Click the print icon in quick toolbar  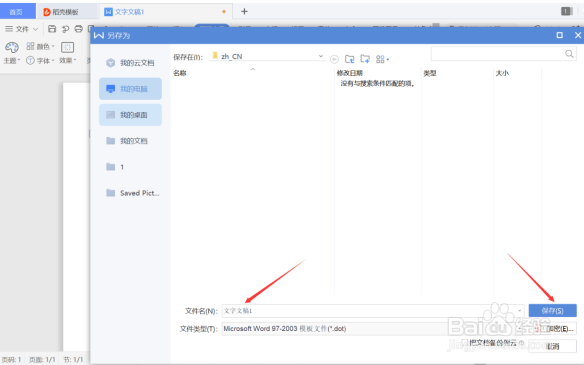tap(78, 29)
